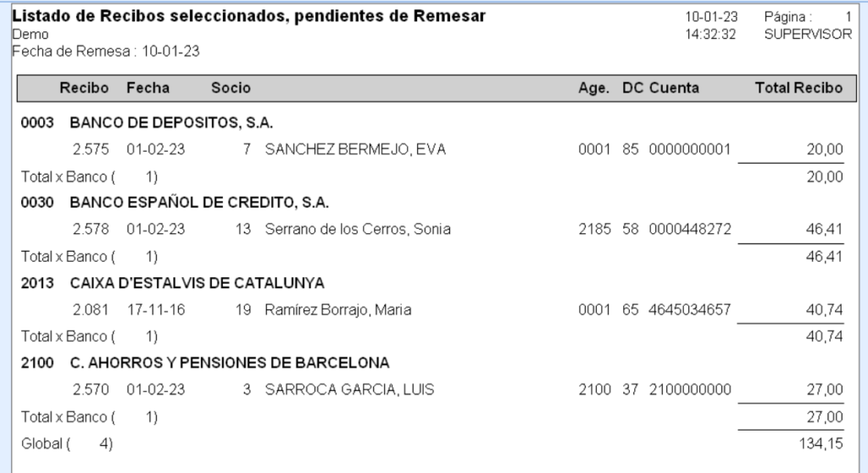
Task: Click the 'DC Cuenta' column header
Action: [x=660, y=88]
